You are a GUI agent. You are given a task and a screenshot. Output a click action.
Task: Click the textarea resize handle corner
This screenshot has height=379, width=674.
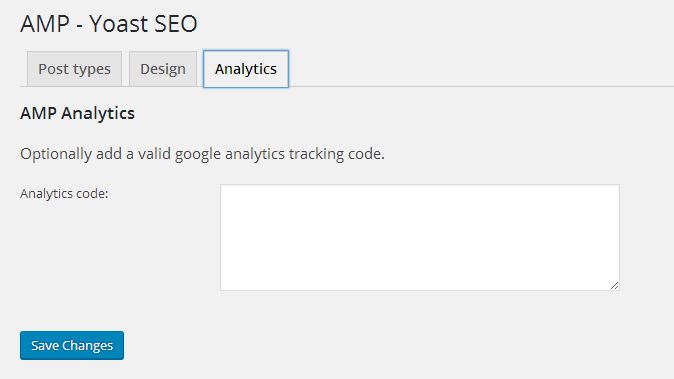coord(614,285)
